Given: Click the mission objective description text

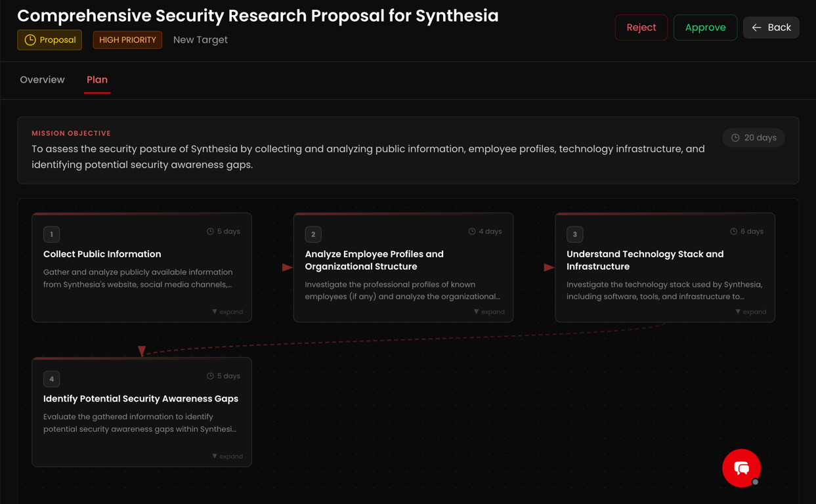Looking at the screenshot, I should point(368,157).
